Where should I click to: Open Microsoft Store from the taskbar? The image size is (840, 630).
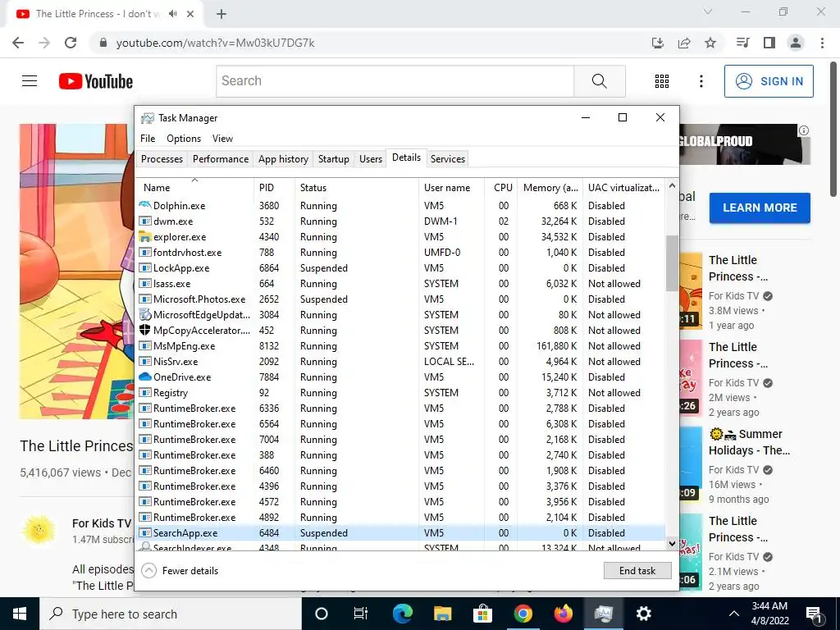click(x=482, y=614)
